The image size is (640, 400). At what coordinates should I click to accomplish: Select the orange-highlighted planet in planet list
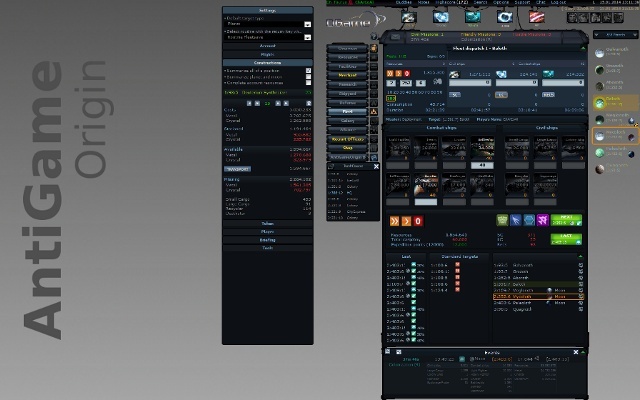pyautogui.click(x=613, y=134)
